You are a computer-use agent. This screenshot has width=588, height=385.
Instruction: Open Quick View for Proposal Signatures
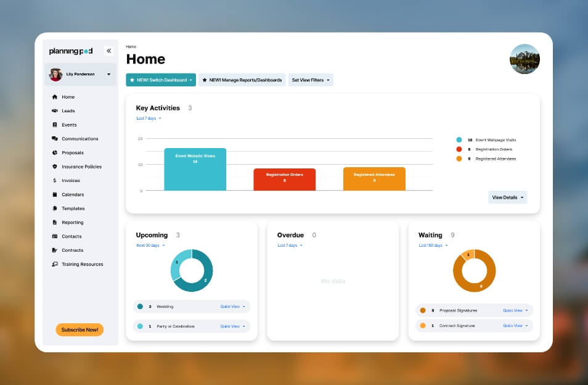pos(515,310)
